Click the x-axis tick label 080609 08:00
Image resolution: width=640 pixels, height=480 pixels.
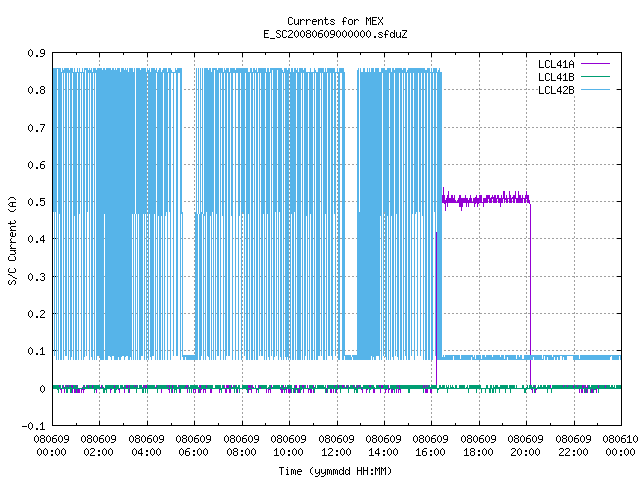pyautogui.click(x=241, y=445)
